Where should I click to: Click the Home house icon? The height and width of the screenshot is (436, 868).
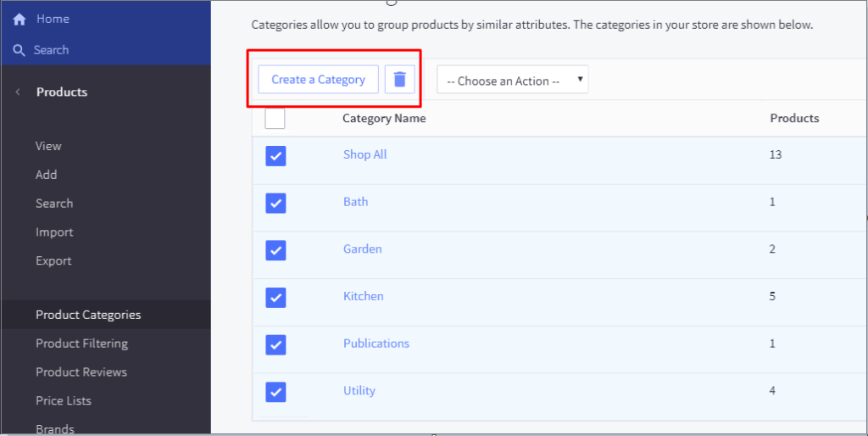[x=19, y=19]
